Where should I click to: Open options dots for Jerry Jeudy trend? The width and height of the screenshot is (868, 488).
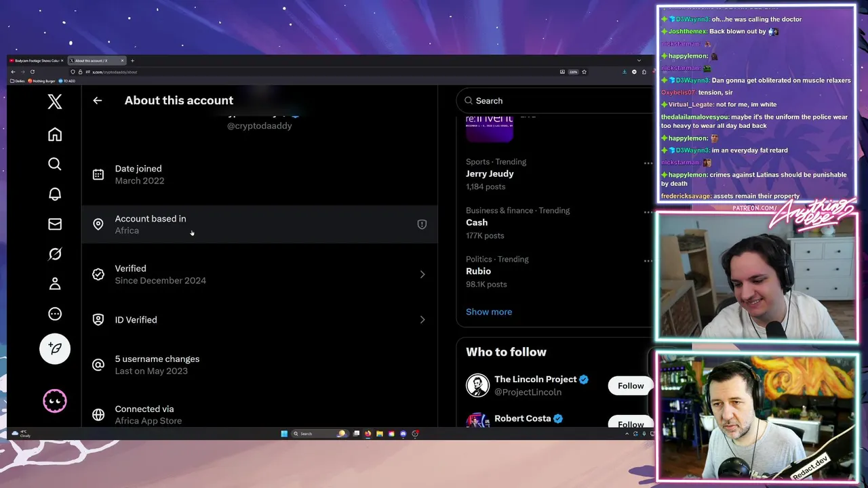coord(648,163)
